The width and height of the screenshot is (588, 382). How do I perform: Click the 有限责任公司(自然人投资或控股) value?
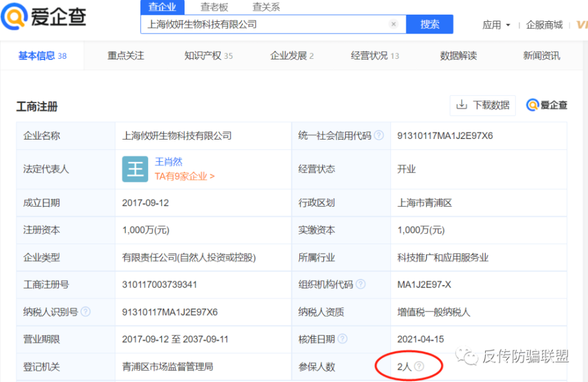click(x=189, y=257)
